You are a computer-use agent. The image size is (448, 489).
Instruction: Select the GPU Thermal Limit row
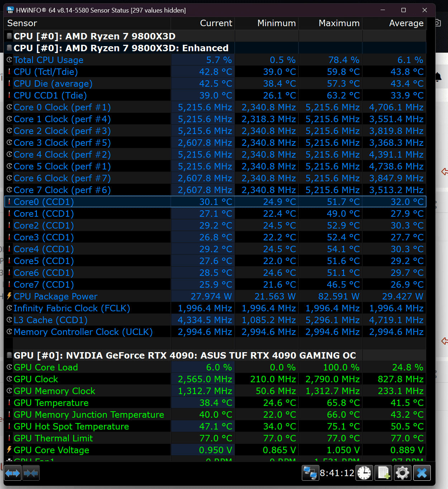tap(215, 438)
